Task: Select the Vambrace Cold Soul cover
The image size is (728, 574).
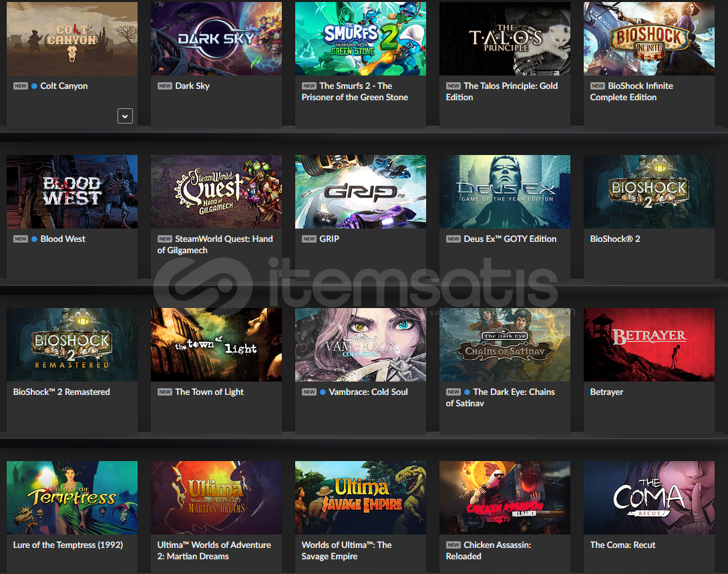Action: click(360, 345)
